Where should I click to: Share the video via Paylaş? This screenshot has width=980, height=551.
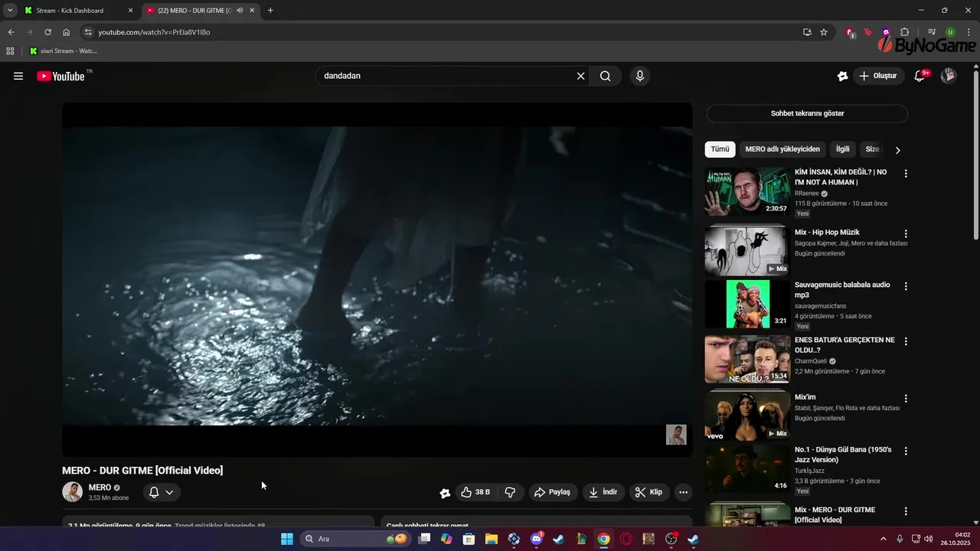pos(552,492)
